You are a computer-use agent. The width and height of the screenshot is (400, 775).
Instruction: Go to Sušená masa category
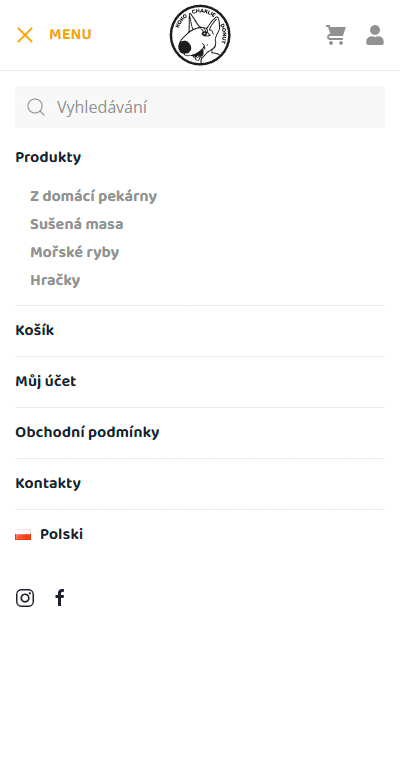coord(77,224)
